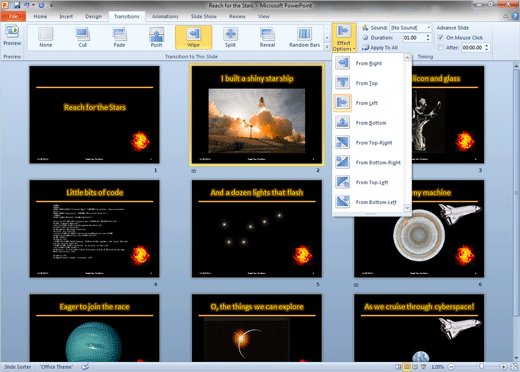Click the Duration input field

tap(414, 38)
